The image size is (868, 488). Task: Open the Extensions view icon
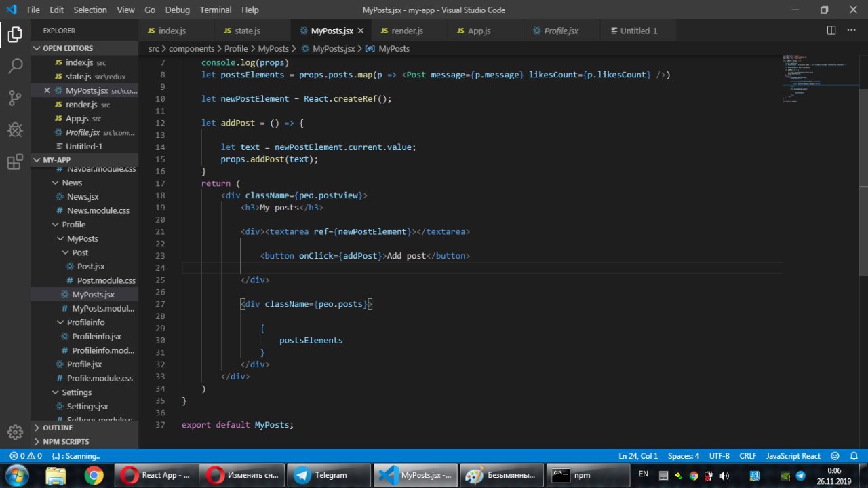click(15, 162)
